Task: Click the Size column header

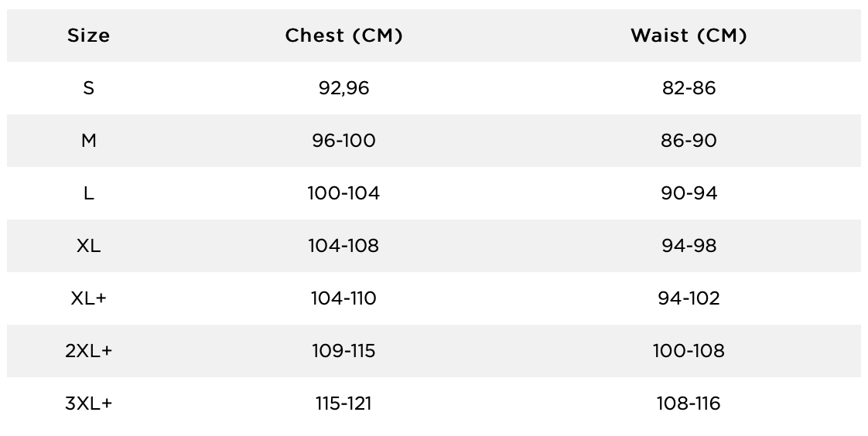Action: [x=88, y=36]
